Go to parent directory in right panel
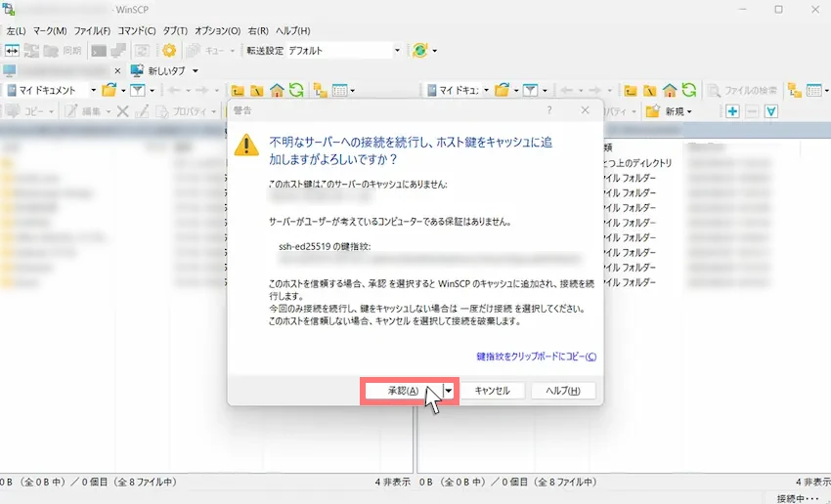Image resolution: width=831 pixels, height=504 pixels. 631,91
